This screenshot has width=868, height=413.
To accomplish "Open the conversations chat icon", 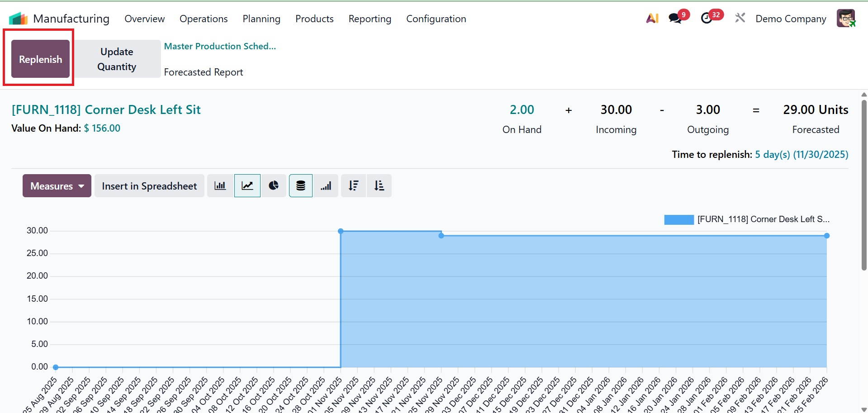I will tap(675, 19).
